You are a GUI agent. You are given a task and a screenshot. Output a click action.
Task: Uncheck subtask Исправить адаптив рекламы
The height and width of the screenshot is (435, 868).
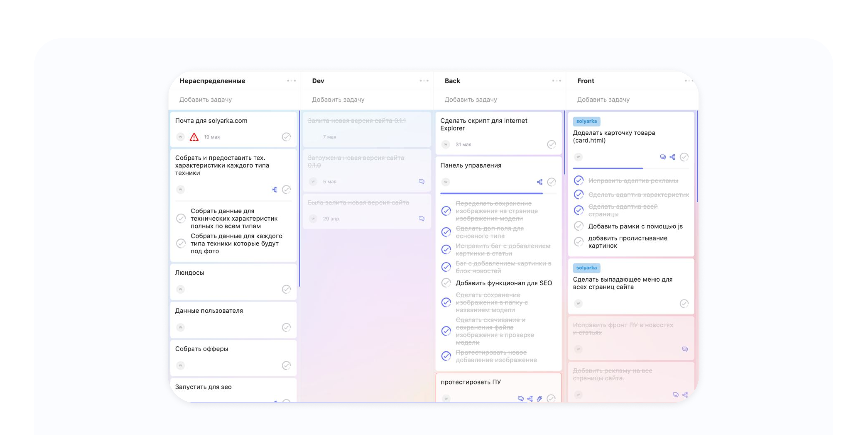pyautogui.click(x=578, y=180)
